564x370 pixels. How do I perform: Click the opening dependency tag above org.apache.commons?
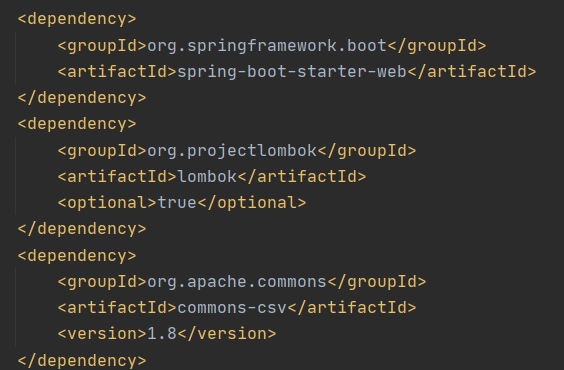pyautogui.click(x=77, y=256)
